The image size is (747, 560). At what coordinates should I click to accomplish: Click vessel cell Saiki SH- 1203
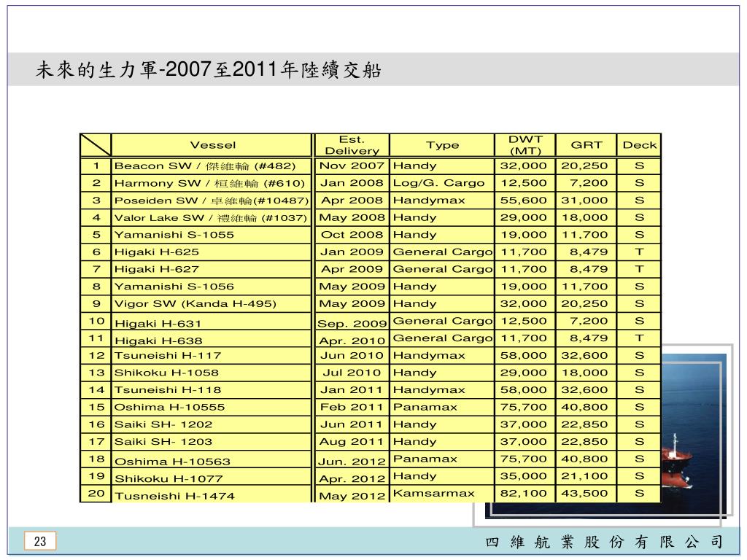coord(212,441)
